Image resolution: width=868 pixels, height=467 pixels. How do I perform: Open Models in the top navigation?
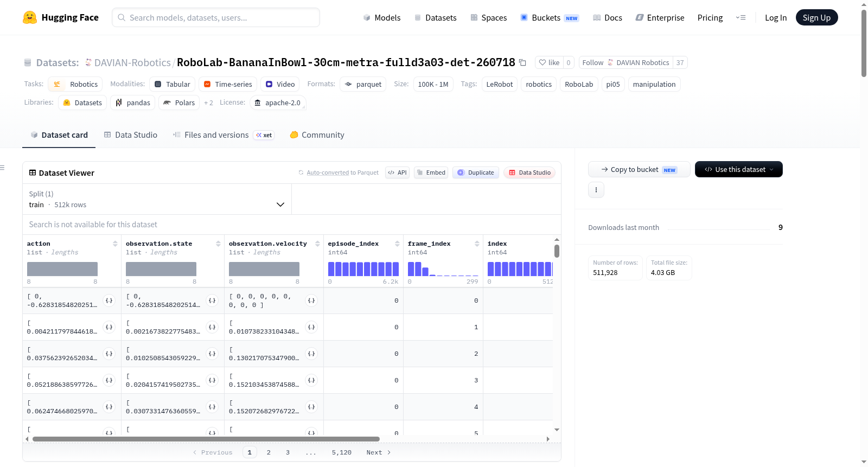pyautogui.click(x=382, y=18)
